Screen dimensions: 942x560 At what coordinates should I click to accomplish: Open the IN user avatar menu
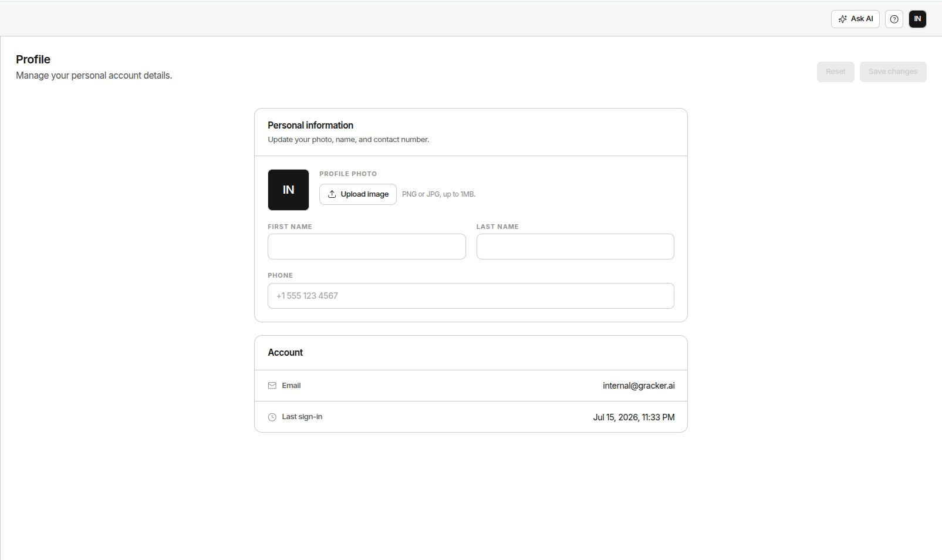click(x=917, y=19)
